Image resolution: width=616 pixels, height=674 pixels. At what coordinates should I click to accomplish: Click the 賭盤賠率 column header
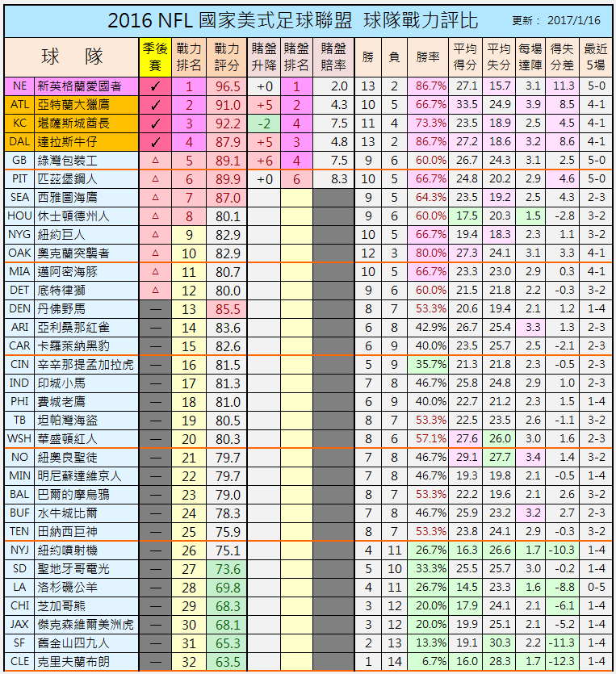coord(333,57)
